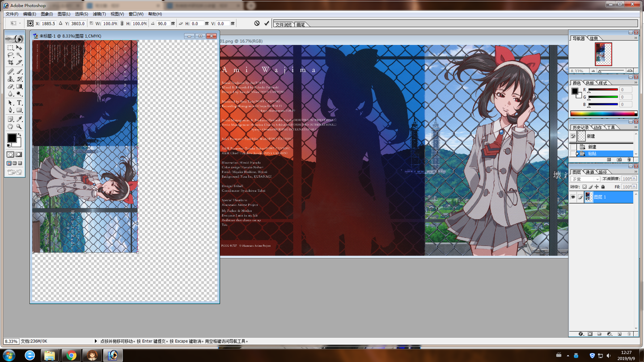Image resolution: width=644 pixels, height=362 pixels.
Task: Select the Dodge tool
Action: (19, 94)
